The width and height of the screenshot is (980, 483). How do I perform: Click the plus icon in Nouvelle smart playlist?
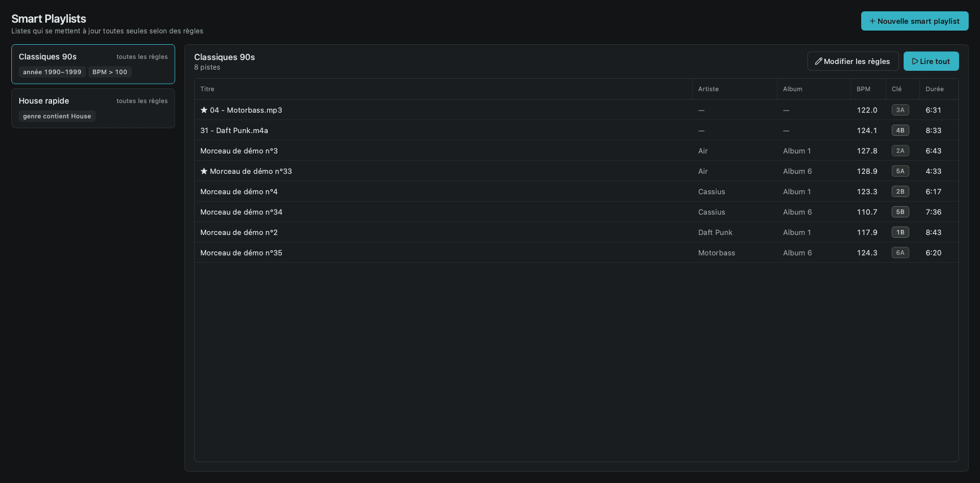tap(872, 21)
